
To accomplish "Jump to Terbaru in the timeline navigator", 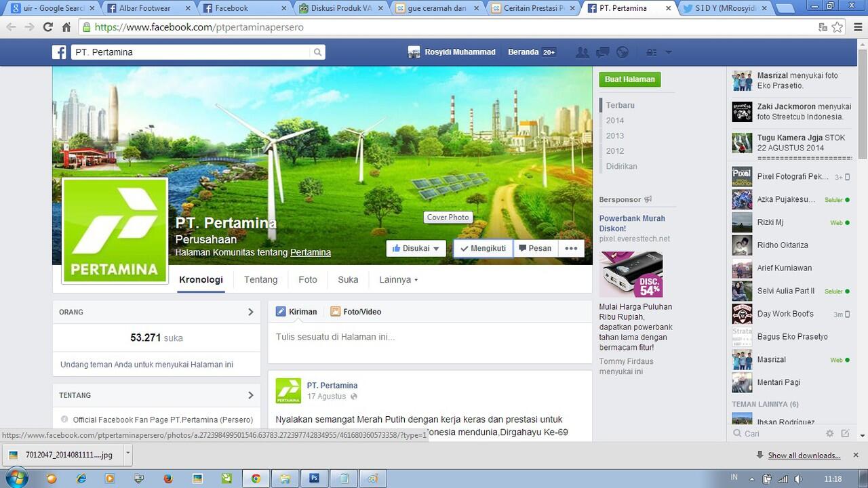I will [620, 105].
